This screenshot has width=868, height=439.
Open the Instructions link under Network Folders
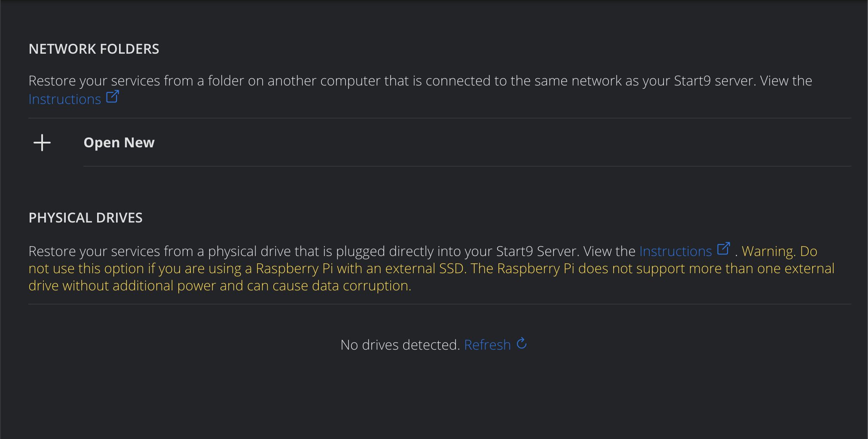[x=64, y=99]
